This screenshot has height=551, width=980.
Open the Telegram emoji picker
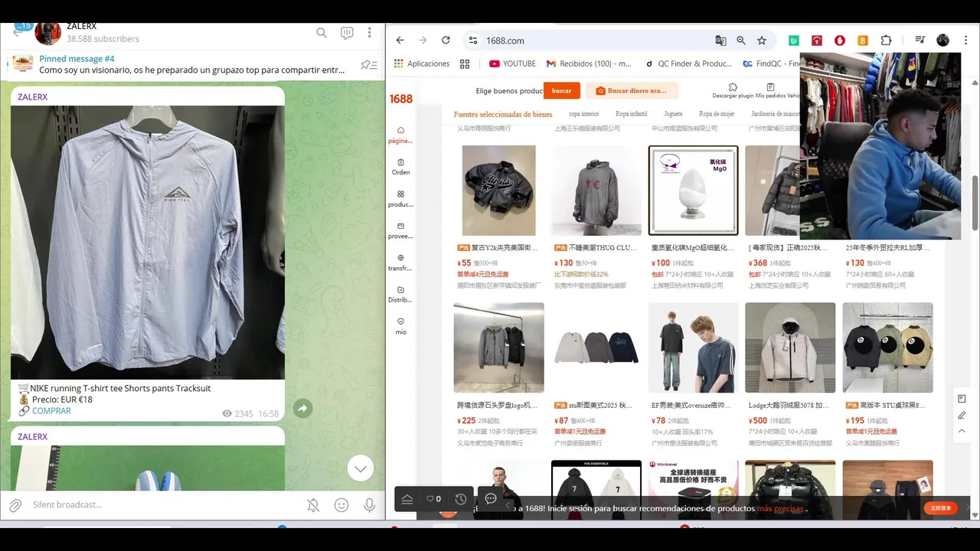(x=341, y=505)
